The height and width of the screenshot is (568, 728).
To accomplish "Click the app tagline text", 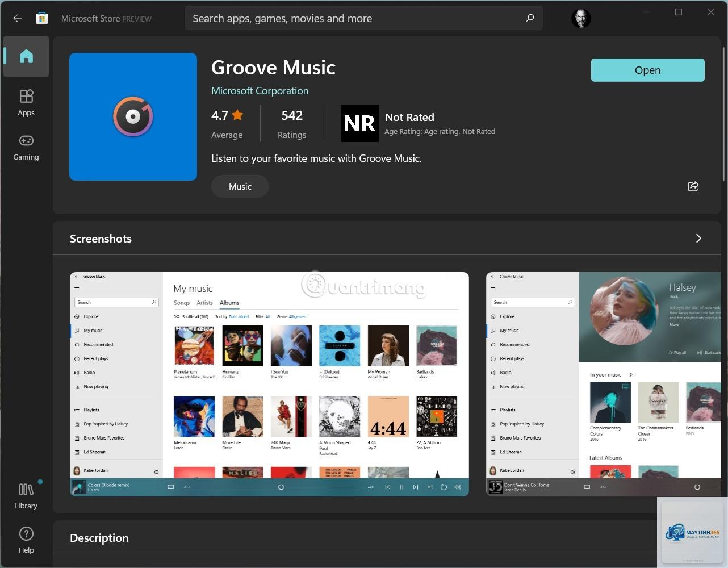I will pyautogui.click(x=316, y=158).
